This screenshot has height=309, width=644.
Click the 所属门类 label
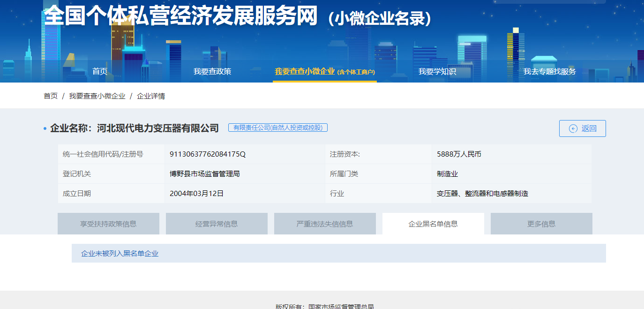(344, 173)
